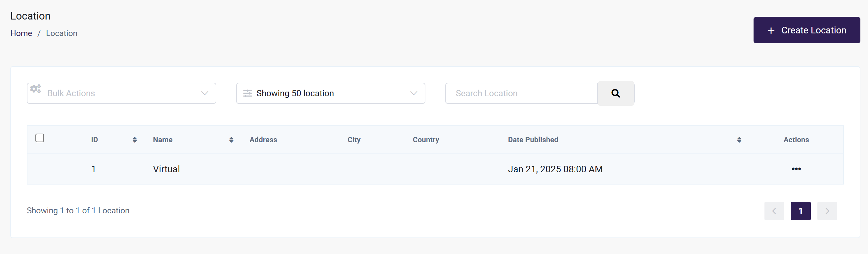Go to next page with right chevron

pos(827,211)
